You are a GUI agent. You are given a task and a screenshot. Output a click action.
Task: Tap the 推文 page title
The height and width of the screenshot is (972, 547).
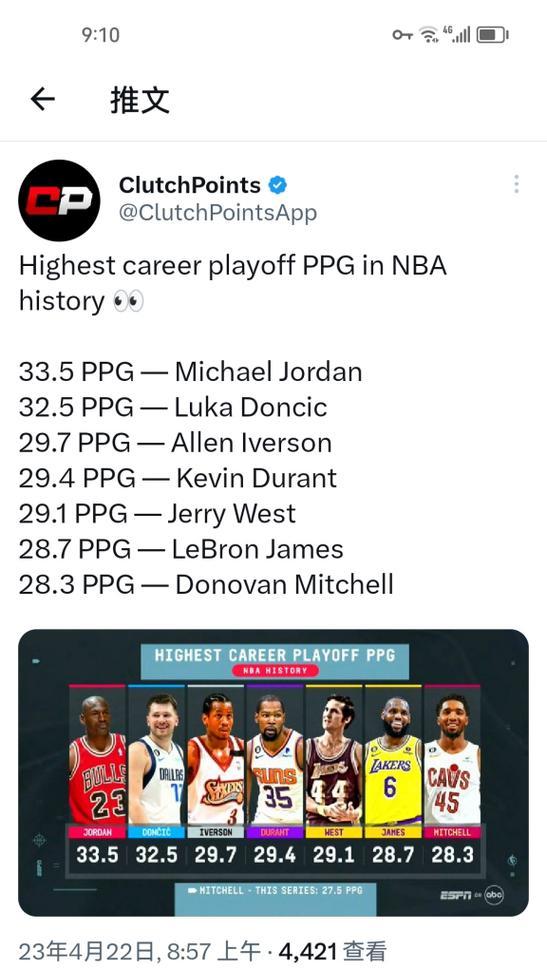(x=140, y=99)
